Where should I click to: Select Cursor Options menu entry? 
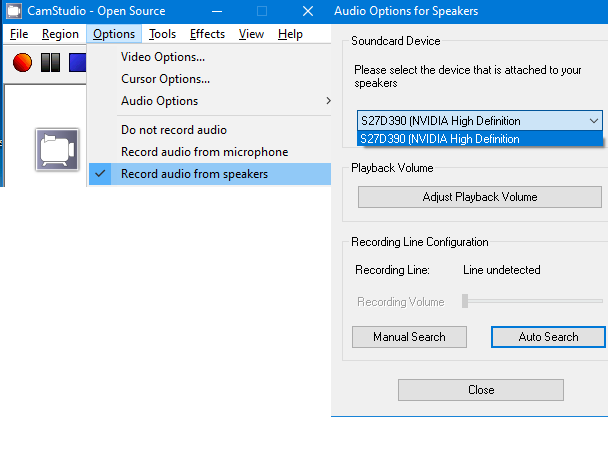(x=165, y=79)
